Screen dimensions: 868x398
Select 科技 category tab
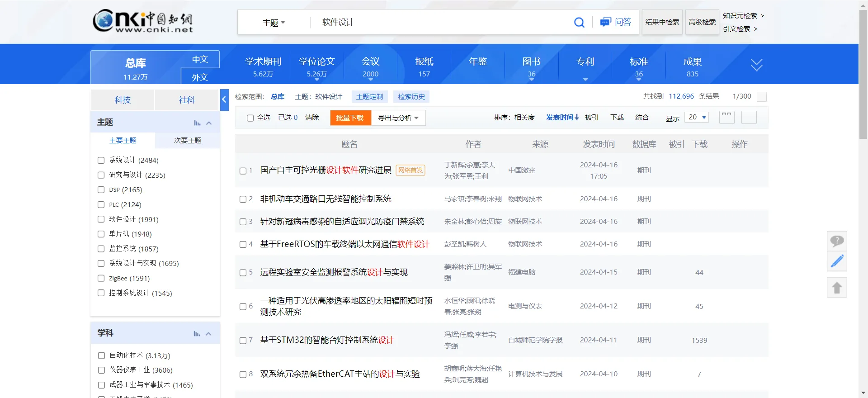(x=123, y=100)
